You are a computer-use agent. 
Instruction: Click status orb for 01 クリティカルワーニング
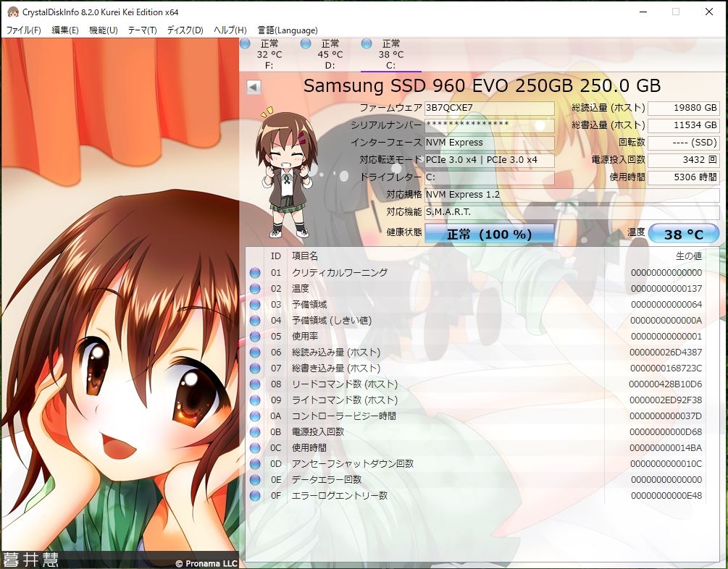255,273
